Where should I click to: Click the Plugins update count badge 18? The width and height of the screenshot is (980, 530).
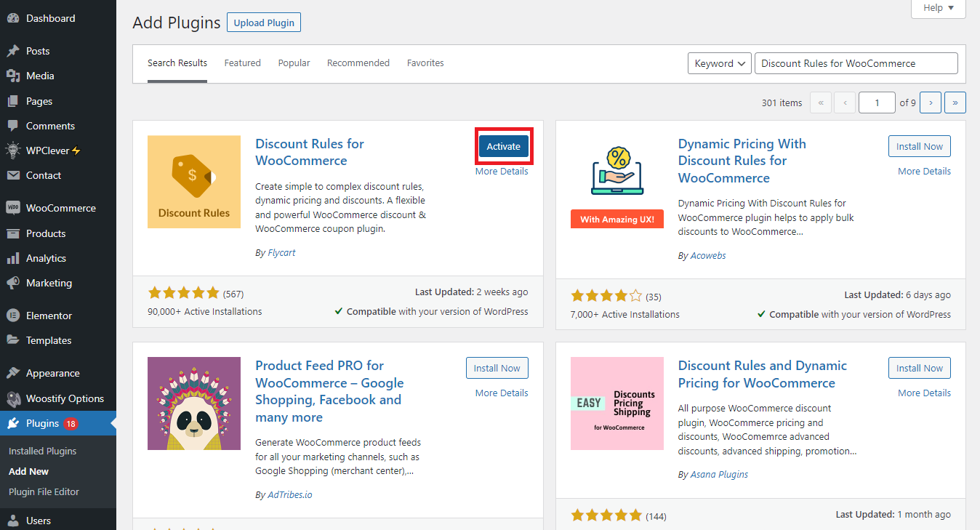(x=71, y=424)
